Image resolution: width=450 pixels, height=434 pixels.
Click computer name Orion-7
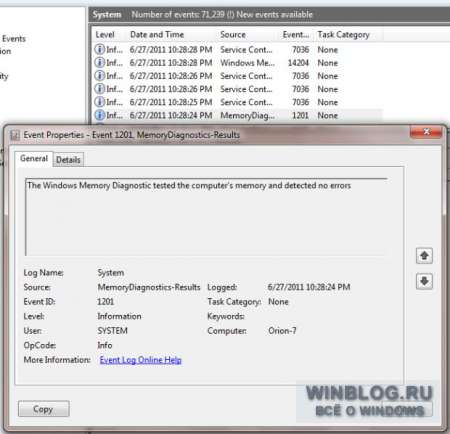pos(282,331)
